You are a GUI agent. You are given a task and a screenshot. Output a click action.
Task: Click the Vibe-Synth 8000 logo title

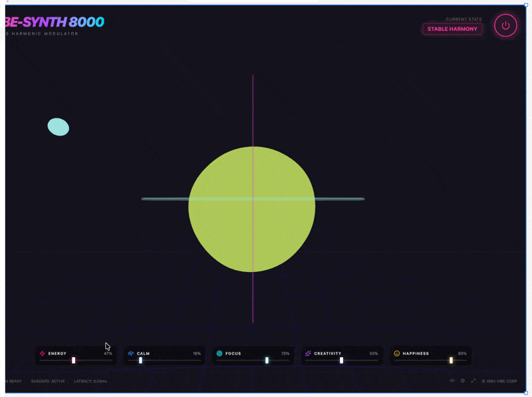coord(55,22)
